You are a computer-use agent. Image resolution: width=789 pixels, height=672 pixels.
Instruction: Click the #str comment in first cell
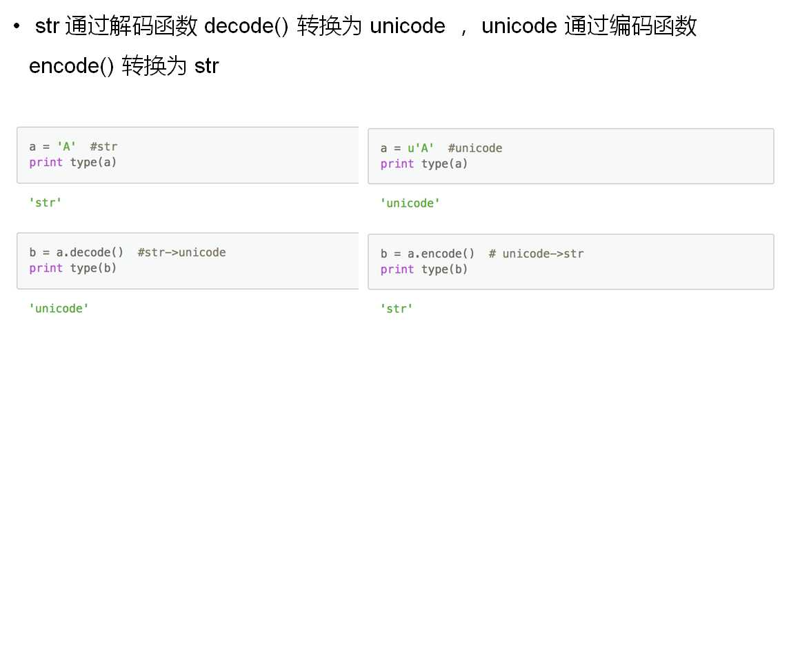103,147
